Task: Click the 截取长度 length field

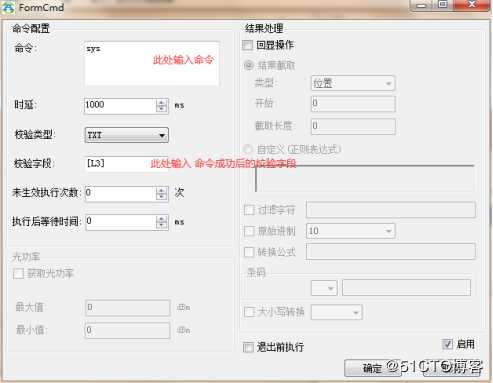Action: (x=353, y=126)
